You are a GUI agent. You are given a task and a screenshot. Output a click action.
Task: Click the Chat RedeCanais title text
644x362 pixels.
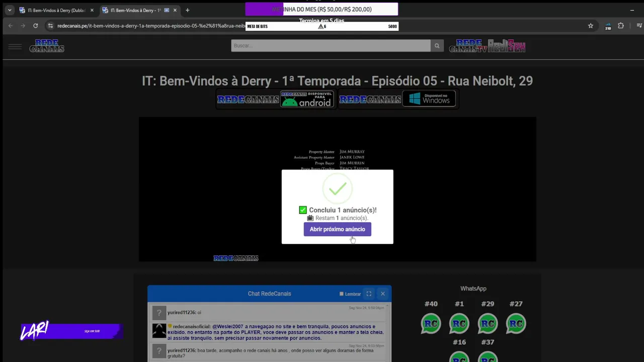(269, 294)
